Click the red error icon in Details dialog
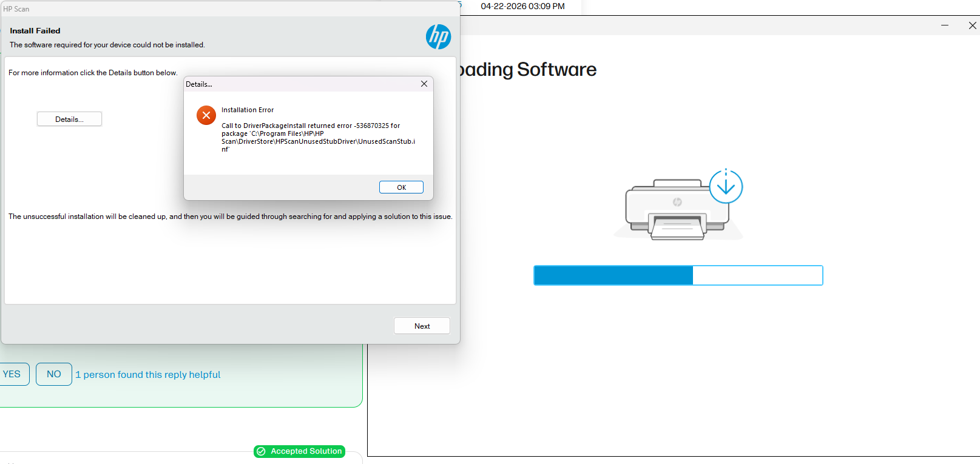980x464 pixels. click(x=206, y=115)
